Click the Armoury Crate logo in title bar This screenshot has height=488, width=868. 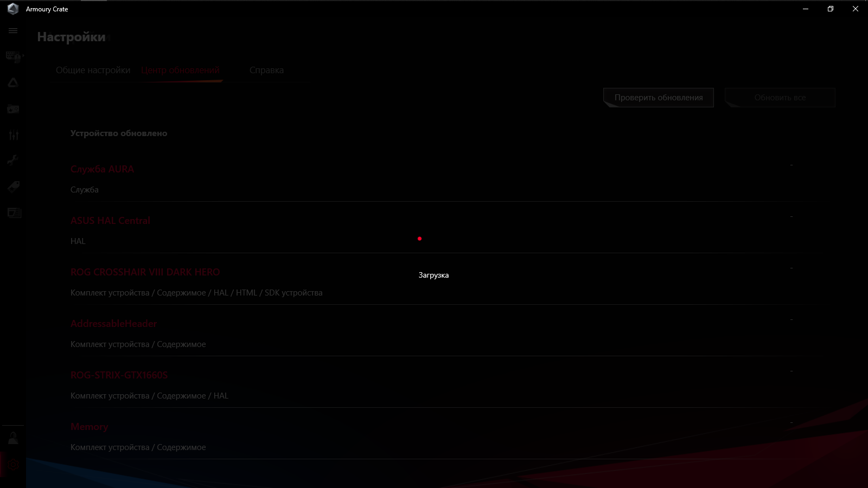13,9
